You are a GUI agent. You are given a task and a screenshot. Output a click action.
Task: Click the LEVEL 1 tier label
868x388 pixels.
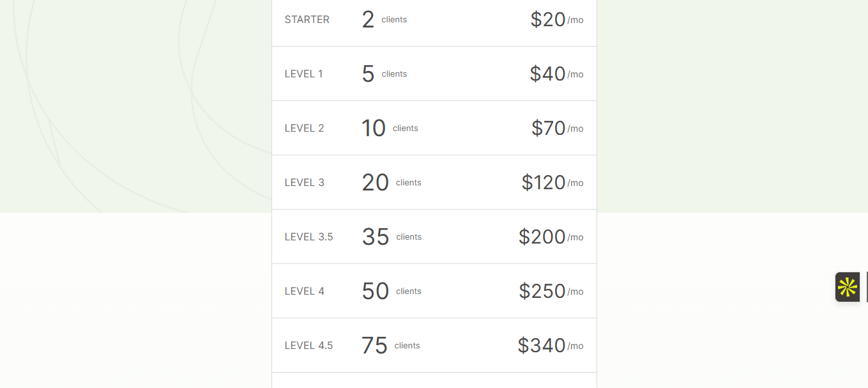tap(304, 74)
